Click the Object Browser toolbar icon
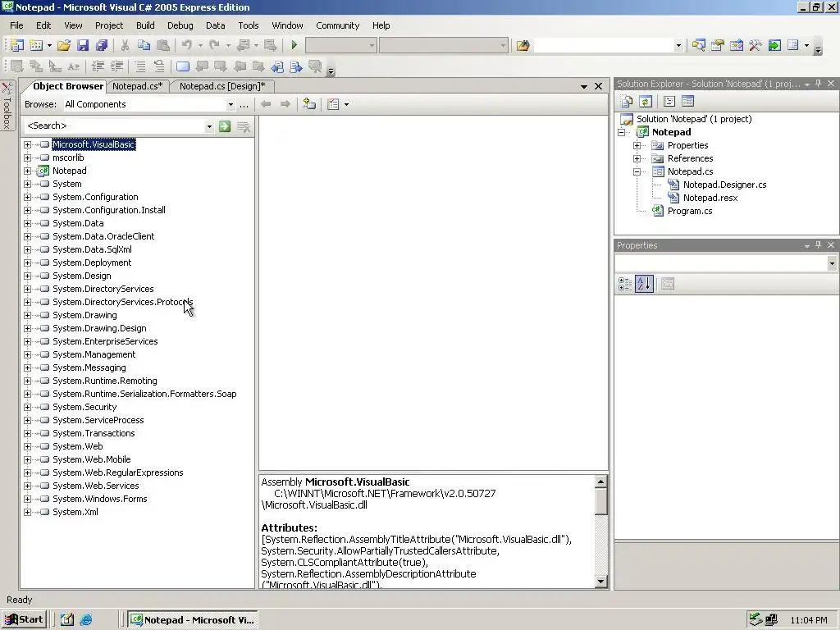The height and width of the screenshot is (630, 840). tap(737, 46)
